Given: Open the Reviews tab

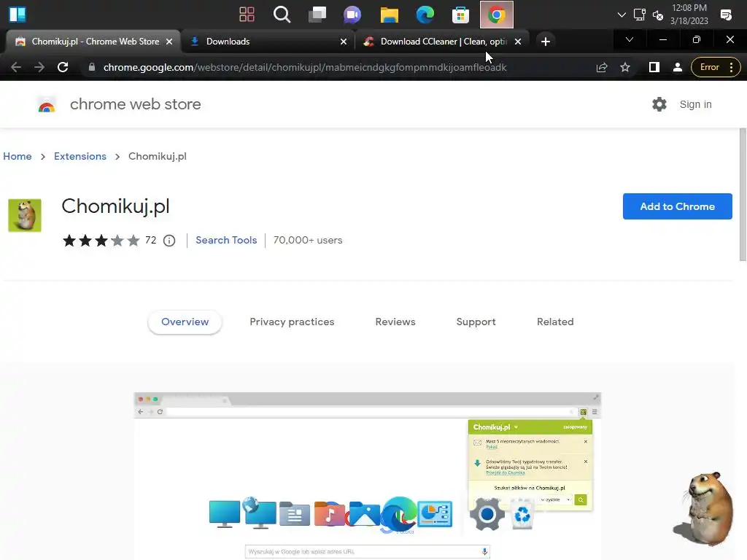Looking at the screenshot, I should [x=395, y=322].
